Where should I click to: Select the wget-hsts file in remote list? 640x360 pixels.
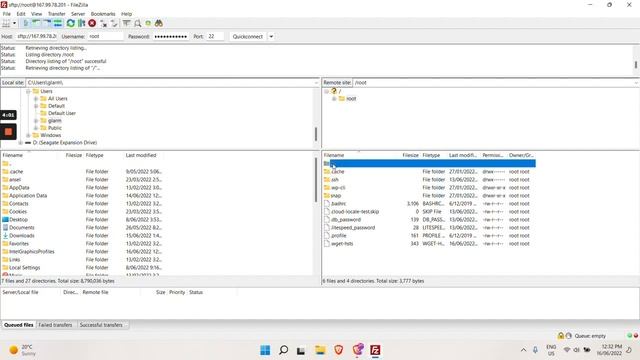tap(342, 244)
